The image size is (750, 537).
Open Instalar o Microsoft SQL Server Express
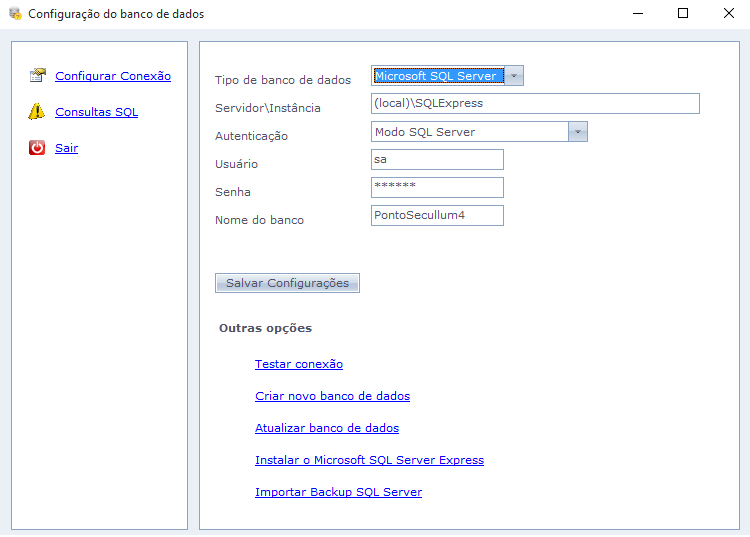tap(369, 460)
